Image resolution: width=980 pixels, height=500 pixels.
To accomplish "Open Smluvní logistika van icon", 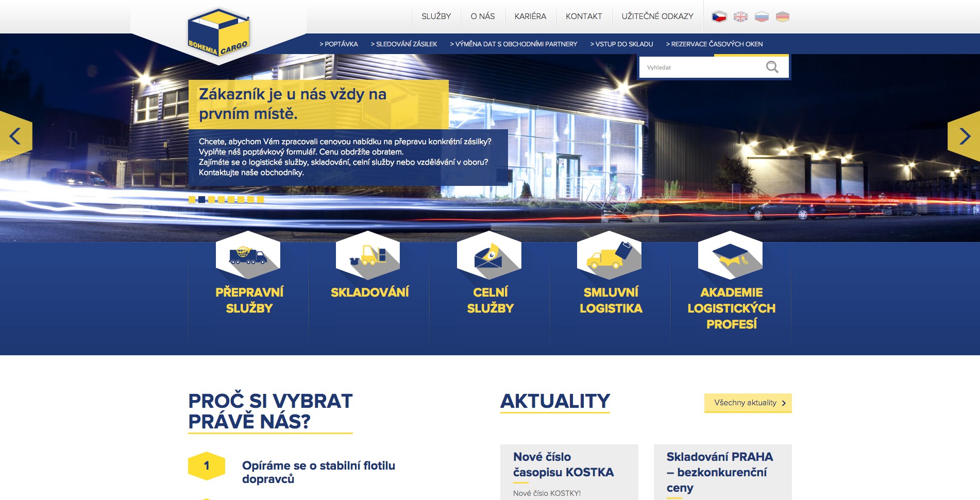I will tap(610, 255).
